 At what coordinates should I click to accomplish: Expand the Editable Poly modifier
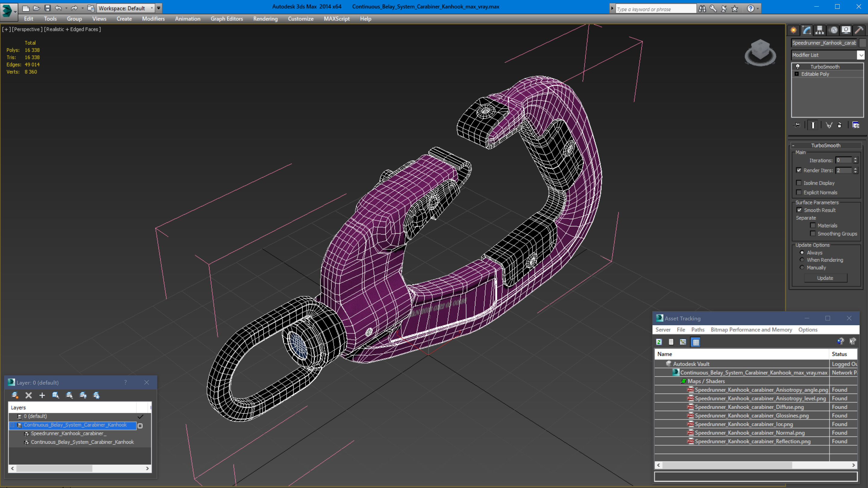tap(797, 74)
